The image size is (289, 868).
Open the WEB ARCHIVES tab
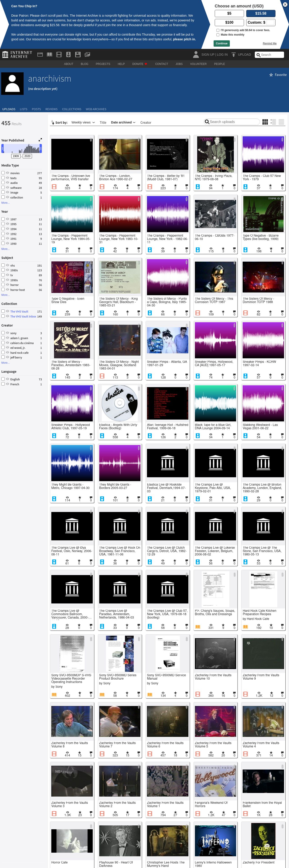(x=96, y=109)
